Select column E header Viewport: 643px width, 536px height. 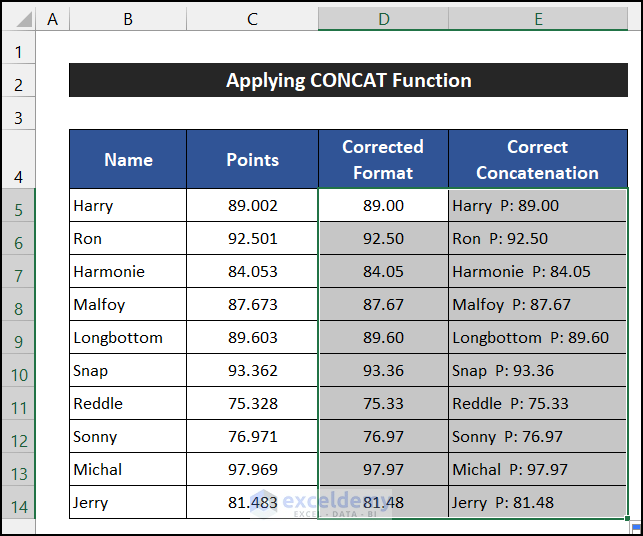(538, 18)
